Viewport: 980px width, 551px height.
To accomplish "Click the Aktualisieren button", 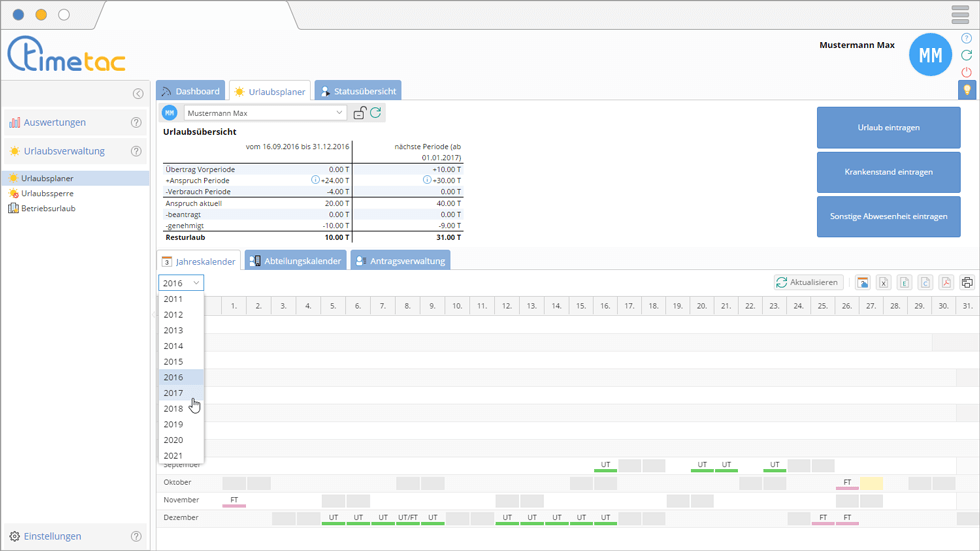I will point(808,283).
